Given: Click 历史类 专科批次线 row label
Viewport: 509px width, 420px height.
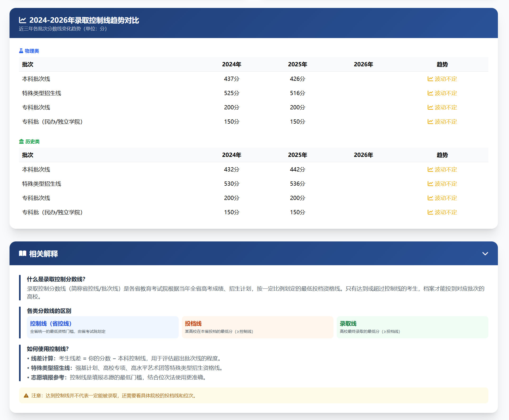Looking at the screenshot, I should 36,198.
